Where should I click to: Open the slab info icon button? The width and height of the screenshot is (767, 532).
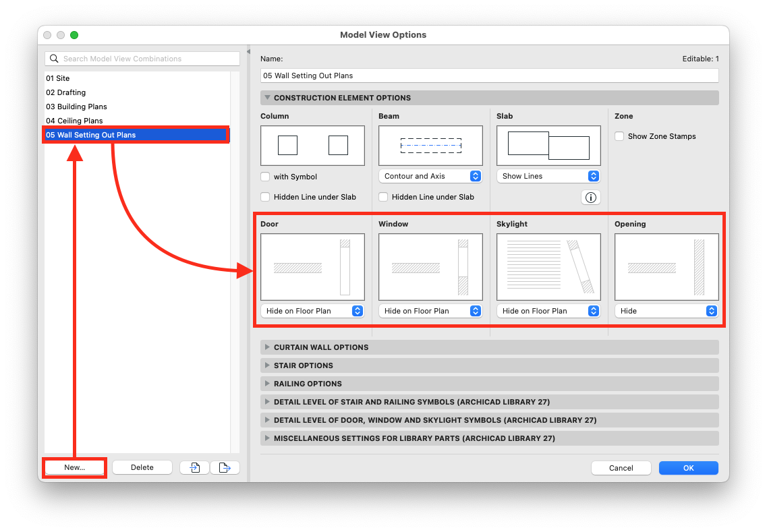[591, 198]
